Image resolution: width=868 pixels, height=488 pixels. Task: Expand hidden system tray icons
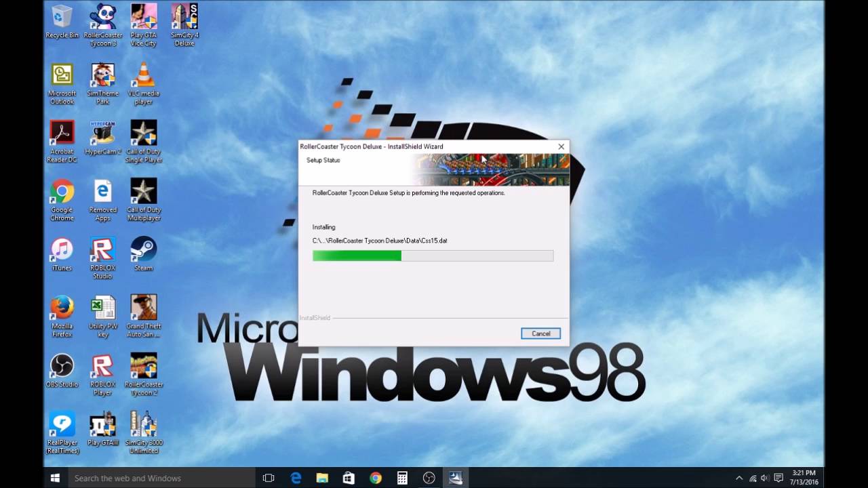coord(739,478)
